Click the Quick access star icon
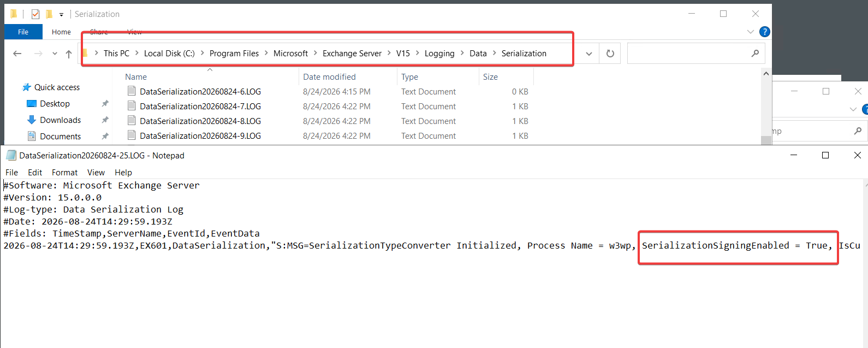The width and height of the screenshot is (868, 348). [x=26, y=87]
